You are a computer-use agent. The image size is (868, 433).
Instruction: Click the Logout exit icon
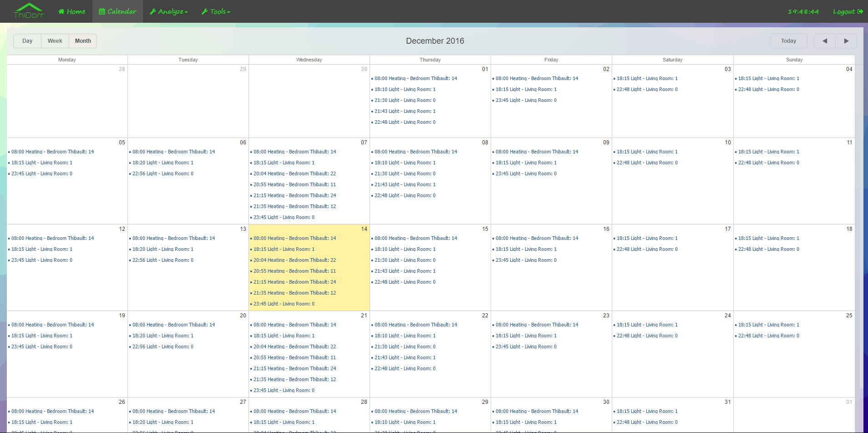[x=861, y=11]
